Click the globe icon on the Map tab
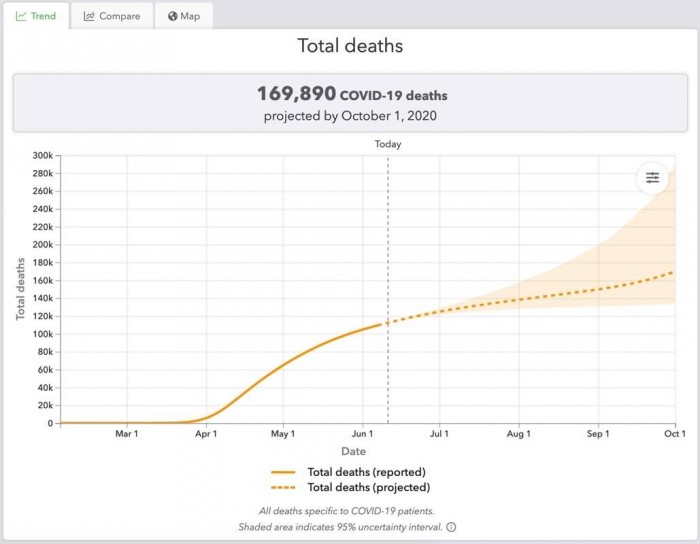 [x=173, y=16]
